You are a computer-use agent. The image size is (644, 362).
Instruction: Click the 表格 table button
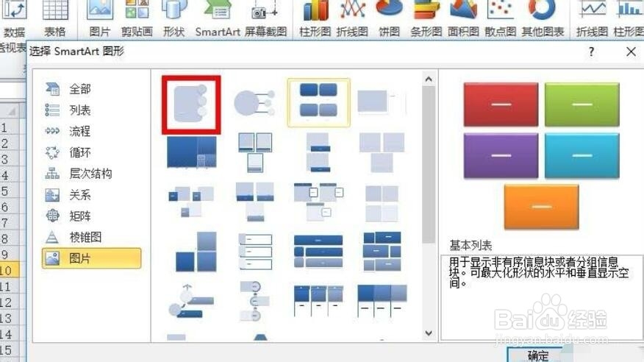[x=54, y=18]
